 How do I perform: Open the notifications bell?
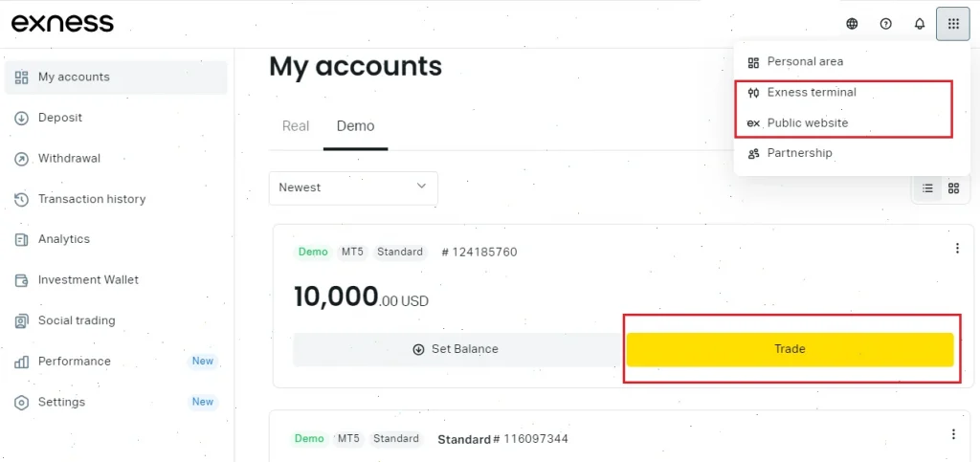920,24
